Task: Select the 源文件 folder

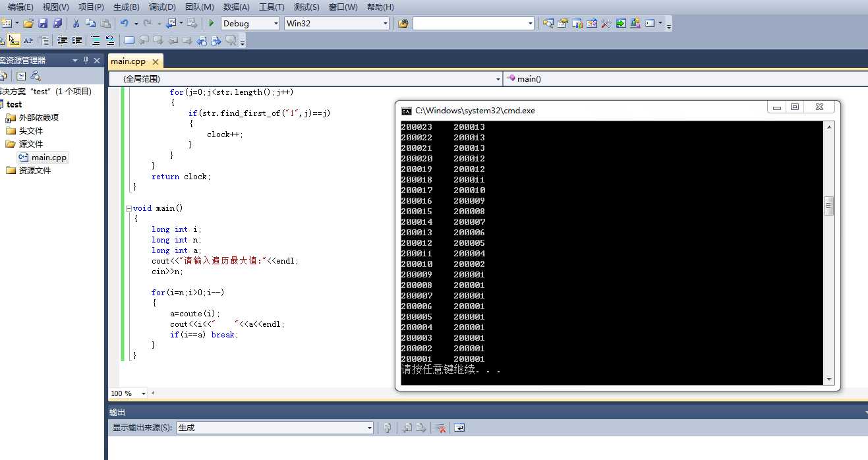Action: 30,144
